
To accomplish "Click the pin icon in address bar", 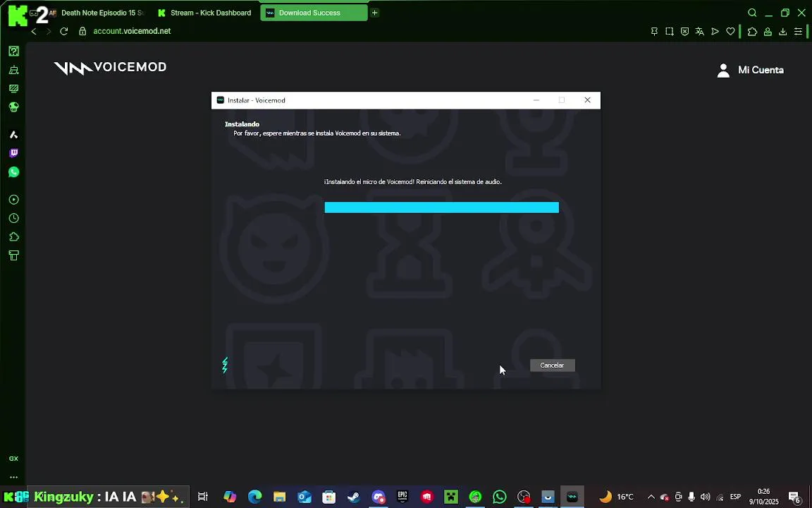I will click(654, 32).
